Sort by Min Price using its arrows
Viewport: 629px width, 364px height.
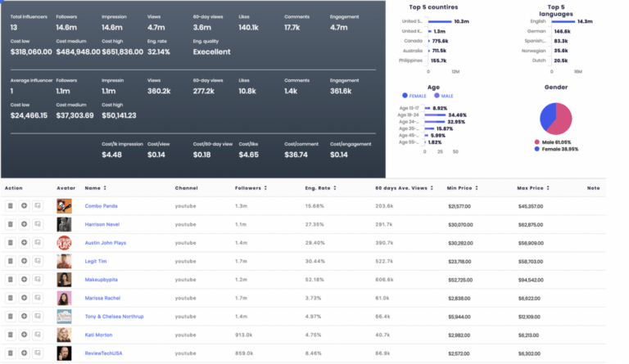[477, 188]
